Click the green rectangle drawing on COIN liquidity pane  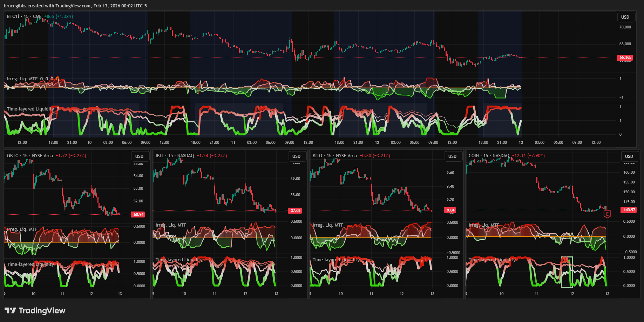click(x=567, y=272)
